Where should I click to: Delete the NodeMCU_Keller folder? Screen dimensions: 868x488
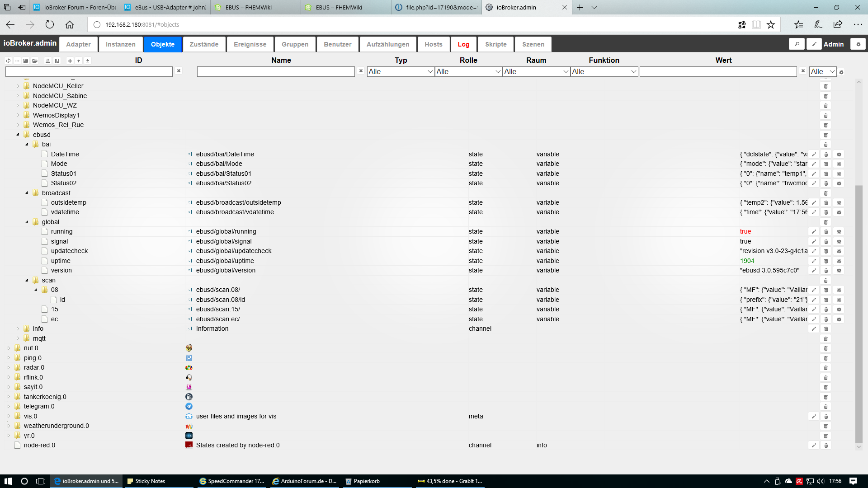point(826,86)
